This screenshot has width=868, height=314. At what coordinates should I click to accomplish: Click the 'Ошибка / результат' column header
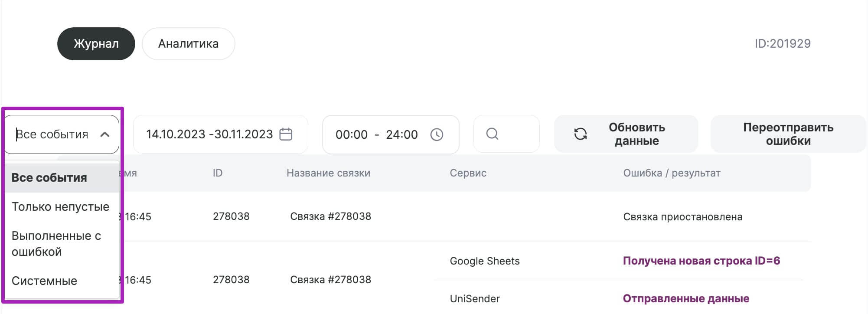(x=672, y=173)
